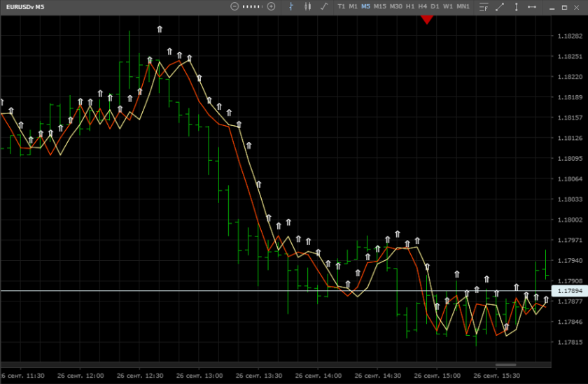Close the EURUSDv chart window
Screen dimensions: 588x384
coord(577,8)
